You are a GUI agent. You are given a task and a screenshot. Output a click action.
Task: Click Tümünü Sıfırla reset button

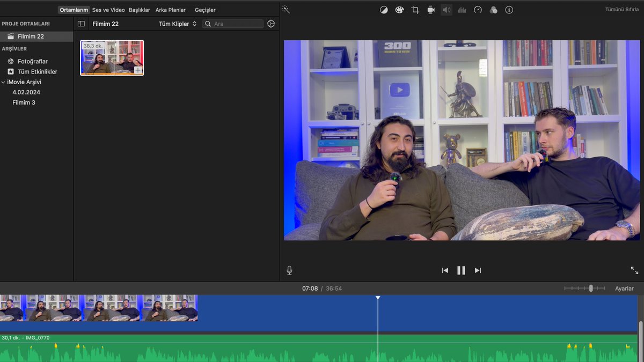pos(622,10)
